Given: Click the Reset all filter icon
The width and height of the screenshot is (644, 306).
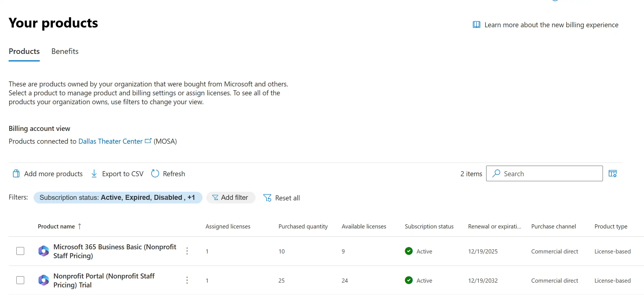Looking at the screenshot, I should click(x=267, y=198).
